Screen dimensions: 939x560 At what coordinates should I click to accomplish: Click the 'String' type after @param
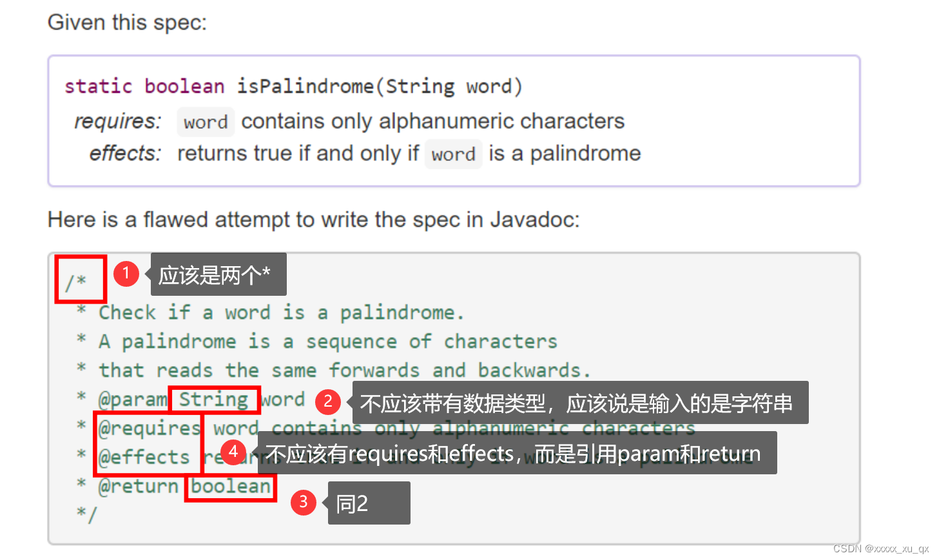pyautogui.click(x=213, y=400)
